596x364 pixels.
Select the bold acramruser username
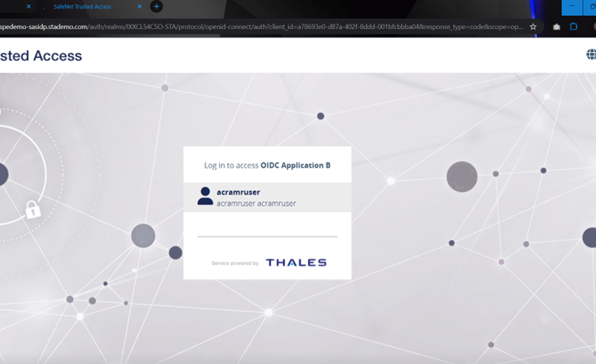coord(238,192)
